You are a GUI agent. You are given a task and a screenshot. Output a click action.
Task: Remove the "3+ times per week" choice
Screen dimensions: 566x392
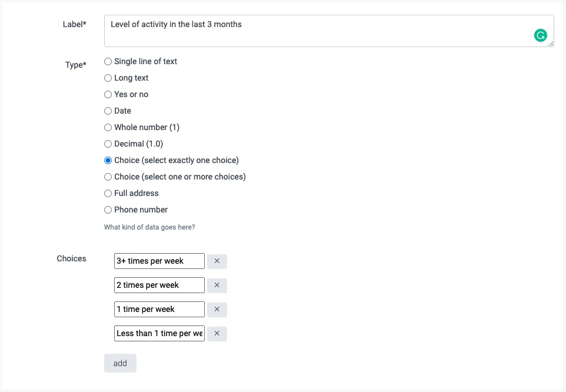tap(217, 261)
